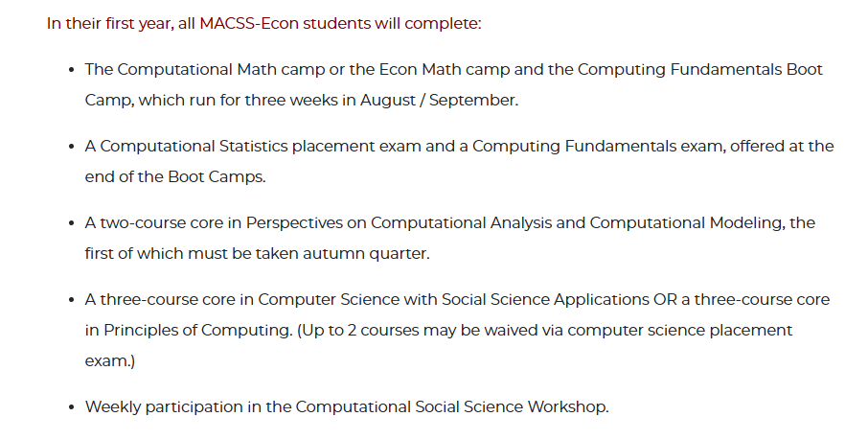Click the bullet before "The Computational Math camp"
Image resolution: width=868 pixels, height=440 pixels.
pyautogui.click(x=71, y=70)
